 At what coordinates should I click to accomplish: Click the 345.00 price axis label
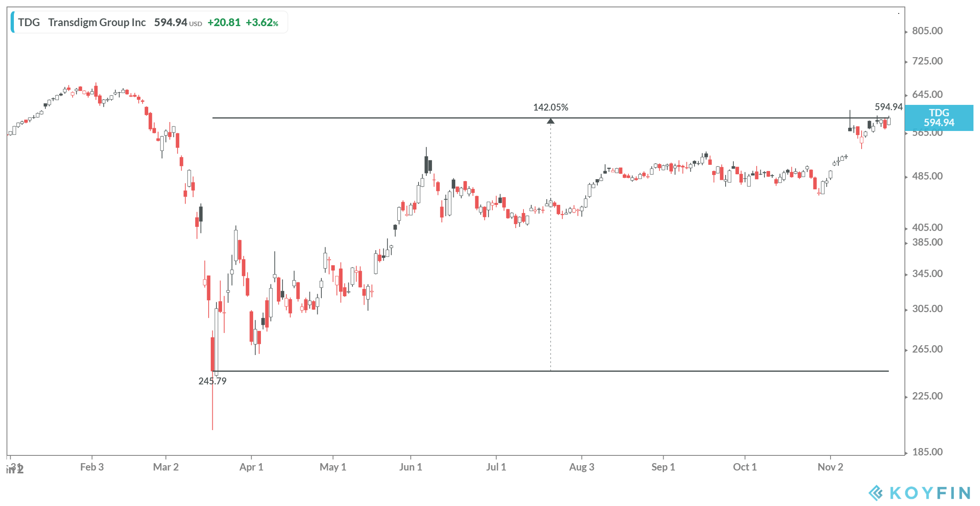click(x=927, y=274)
